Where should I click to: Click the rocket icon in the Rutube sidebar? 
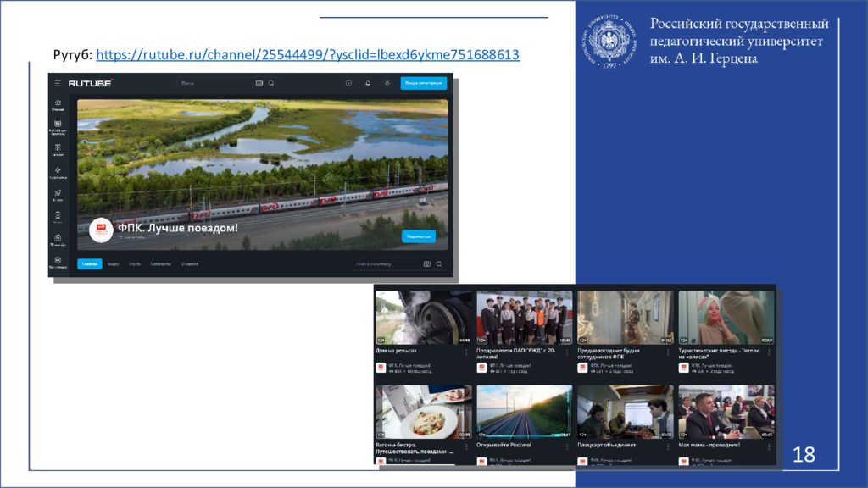coord(58,193)
